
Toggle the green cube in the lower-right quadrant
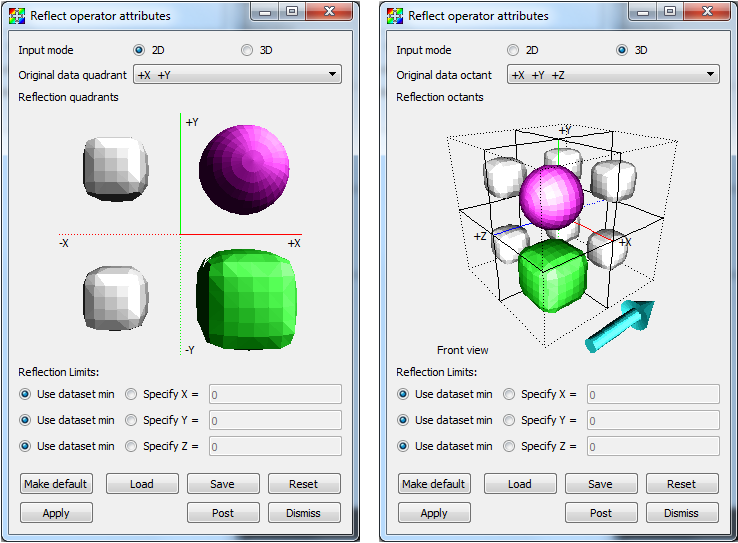[x=247, y=300]
